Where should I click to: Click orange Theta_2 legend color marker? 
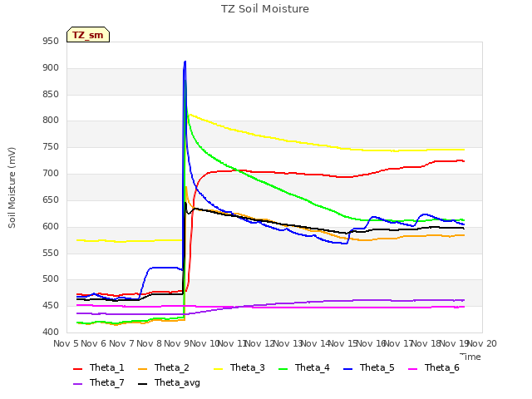[142, 369]
